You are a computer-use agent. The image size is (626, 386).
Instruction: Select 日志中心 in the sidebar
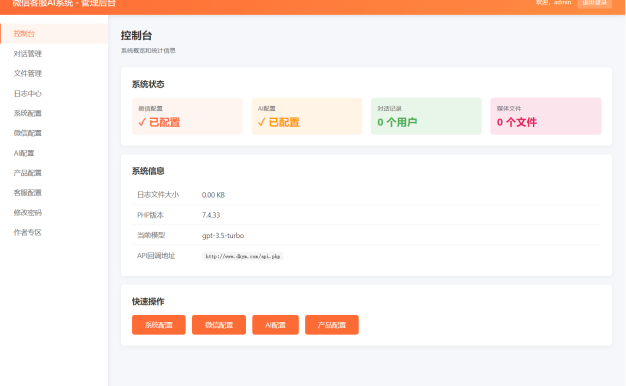point(54,93)
